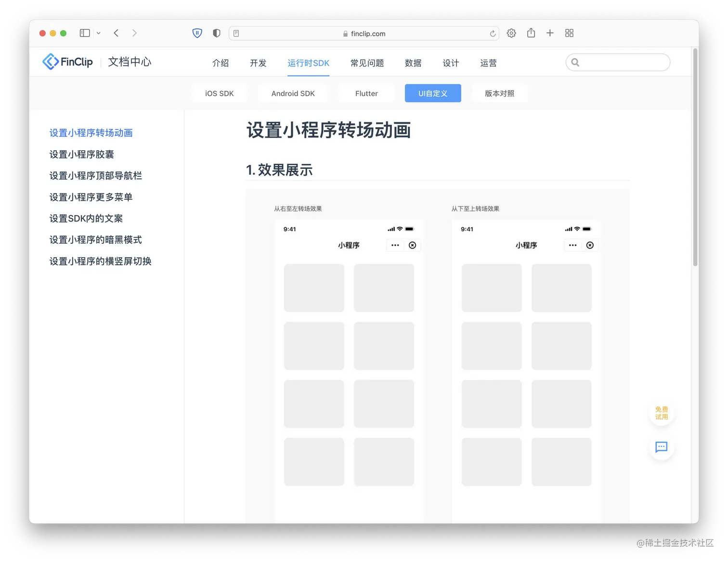Click the Bitwarden shield extension icon

click(197, 33)
